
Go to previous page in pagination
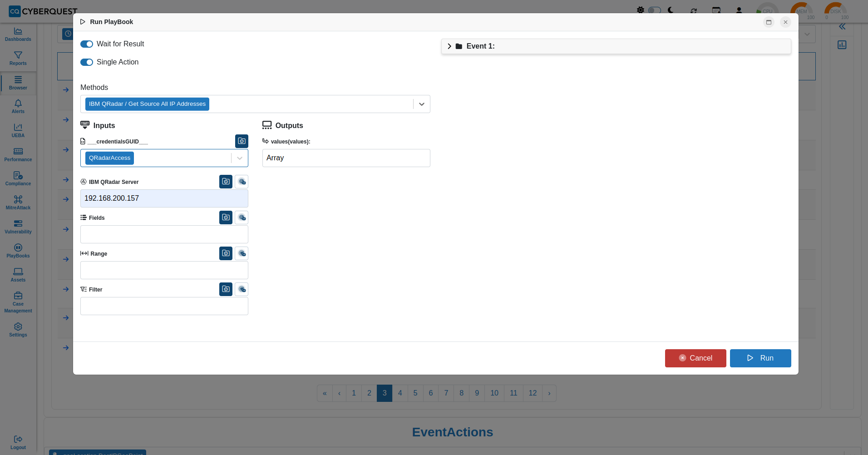339,393
